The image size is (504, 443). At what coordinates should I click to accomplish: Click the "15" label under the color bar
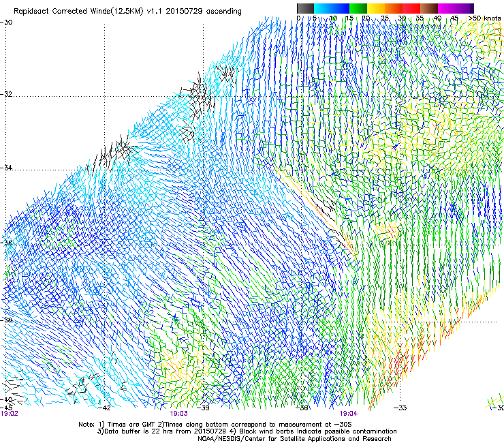point(349,18)
